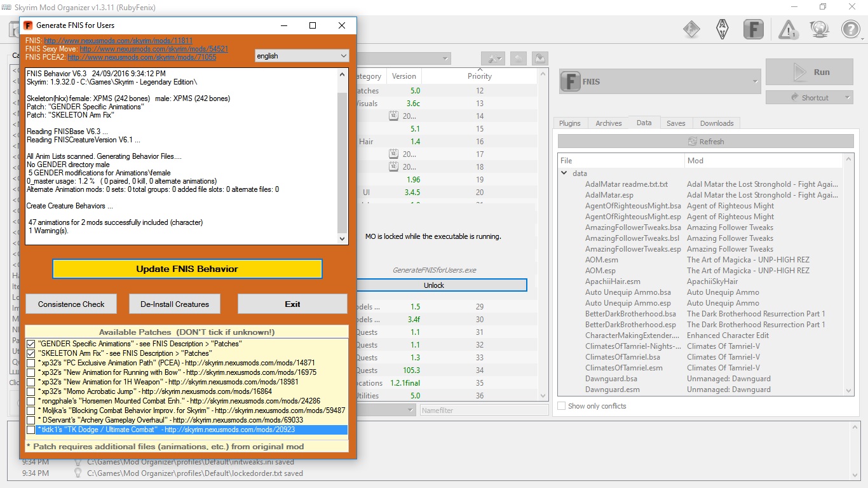Expand the Shortcut dropdown button
Viewport: 868px width, 488px height.
point(848,98)
